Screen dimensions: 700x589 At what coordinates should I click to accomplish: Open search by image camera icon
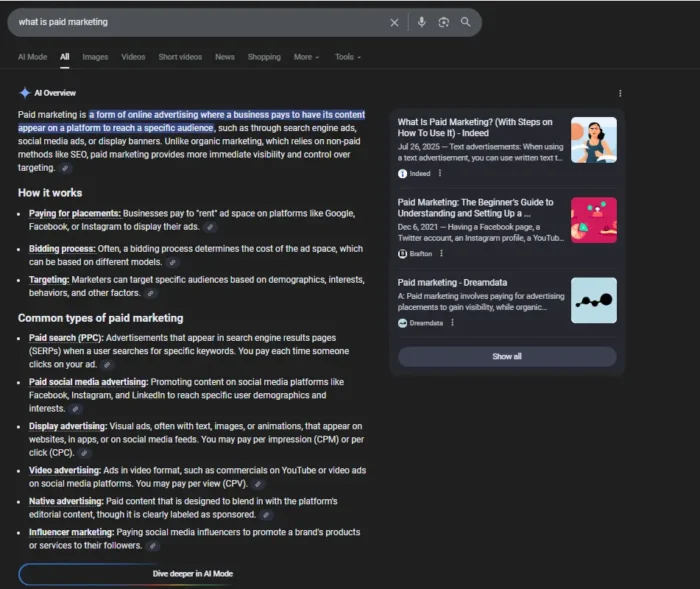tap(443, 22)
